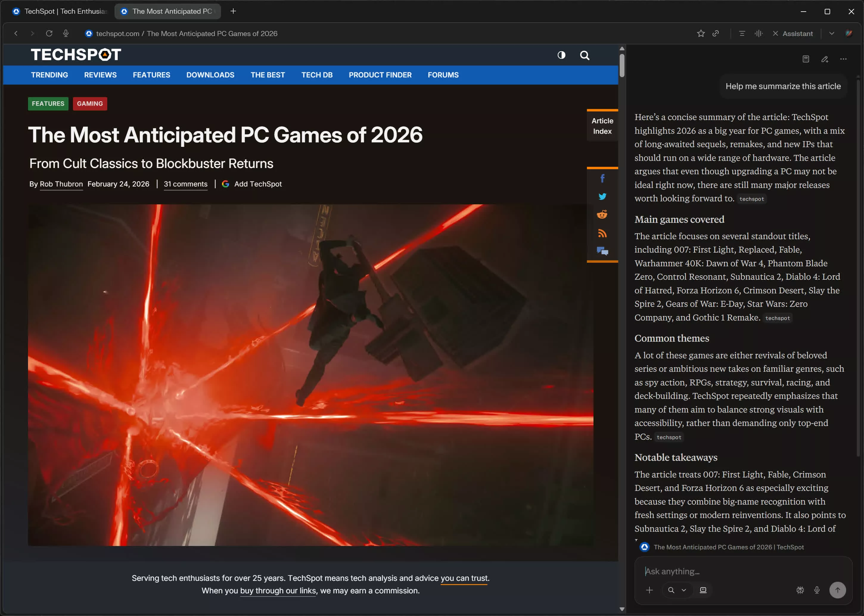Expand the toolbar chevron dropdown

(832, 33)
